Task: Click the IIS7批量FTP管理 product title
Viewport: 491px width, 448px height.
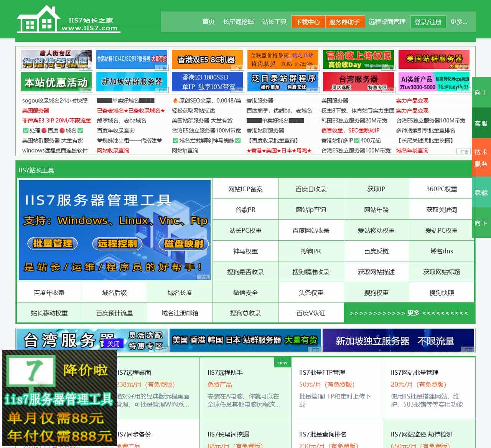Action: coord(322,372)
